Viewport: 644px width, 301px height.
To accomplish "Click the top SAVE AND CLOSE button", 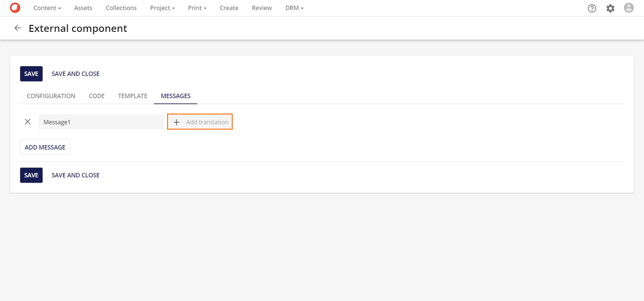I will coord(75,74).
